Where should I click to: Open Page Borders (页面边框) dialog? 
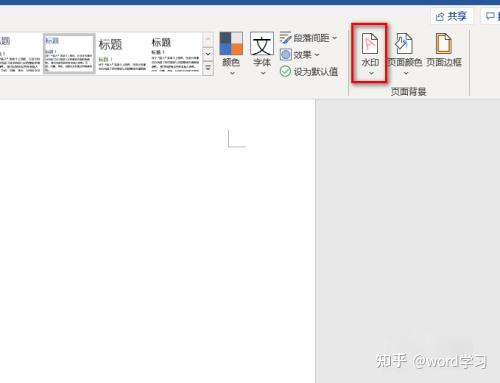click(444, 50)
